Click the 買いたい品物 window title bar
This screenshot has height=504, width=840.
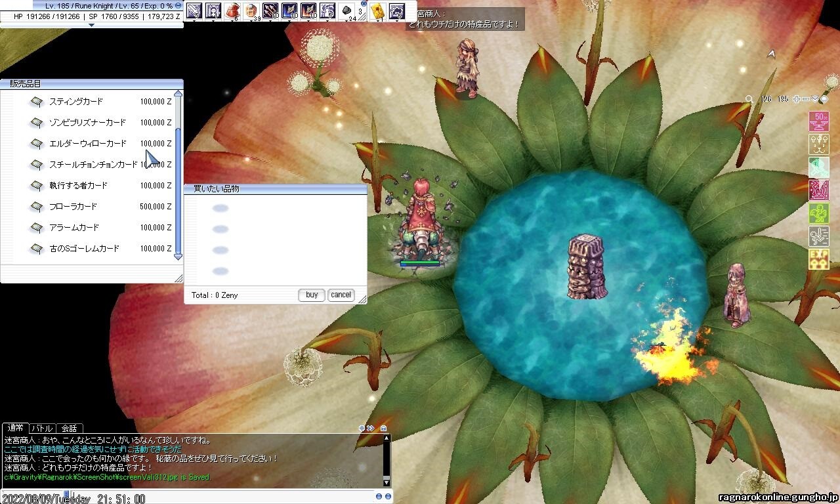coord(275,188)
